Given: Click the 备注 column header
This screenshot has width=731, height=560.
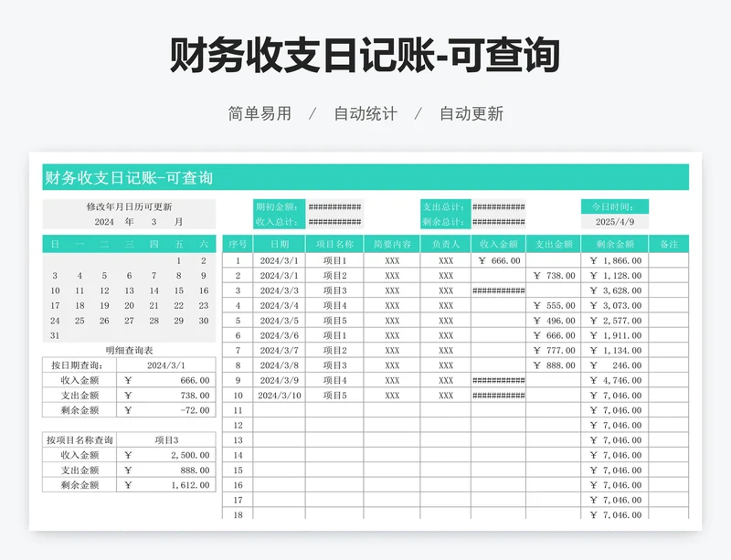Looking at the screenshot, I should point(669,244).
